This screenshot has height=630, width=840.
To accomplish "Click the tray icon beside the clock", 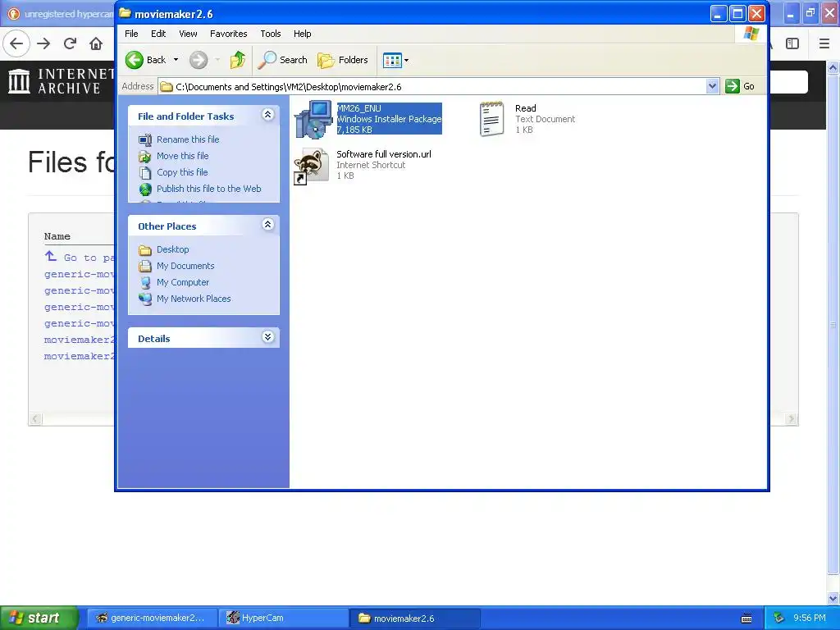I will pyautogui.click(x=779, y=618).
